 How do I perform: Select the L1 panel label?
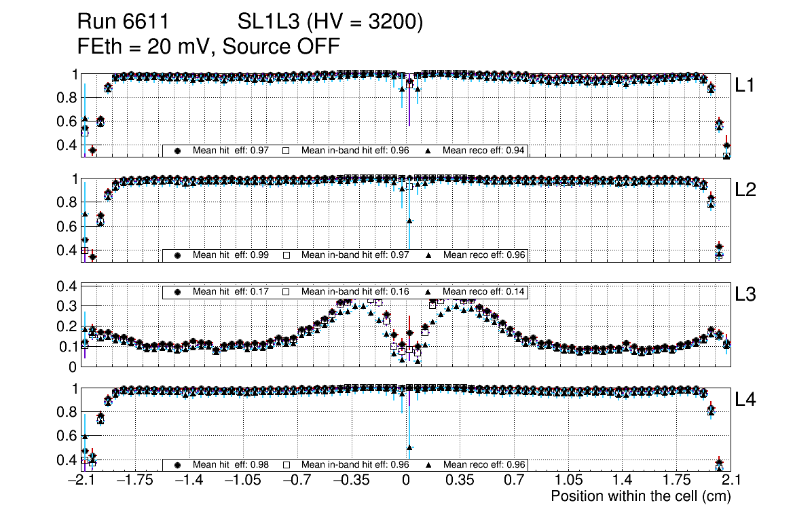745,86
